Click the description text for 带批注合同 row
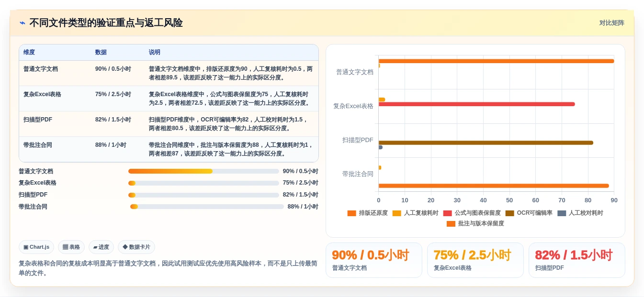This screenshot has height=297, width=644. click(x=231, y=149)
